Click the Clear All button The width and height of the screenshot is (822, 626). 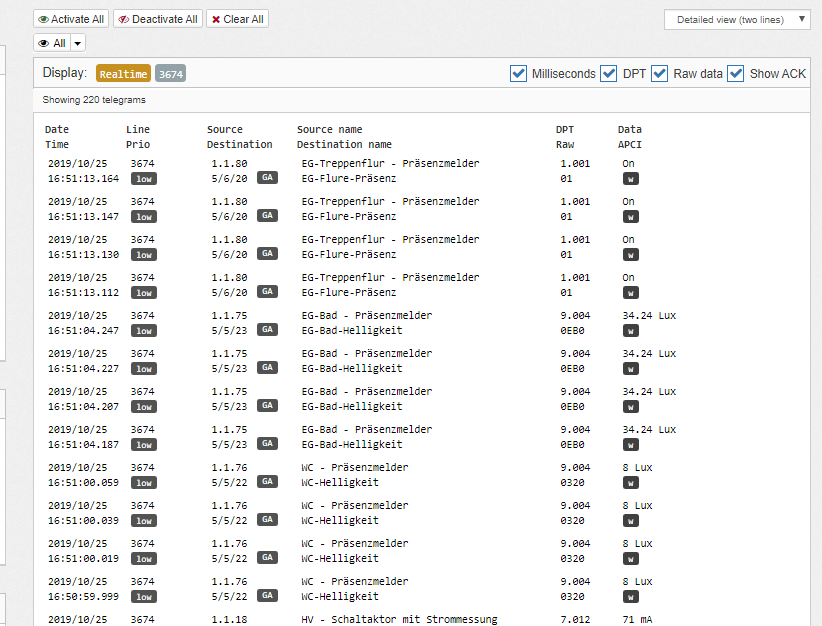[x=237, y=19]
